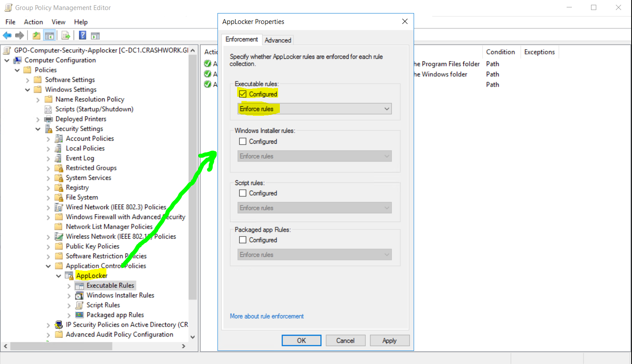Select Software Restriction Policies tree item

[106, 256]
